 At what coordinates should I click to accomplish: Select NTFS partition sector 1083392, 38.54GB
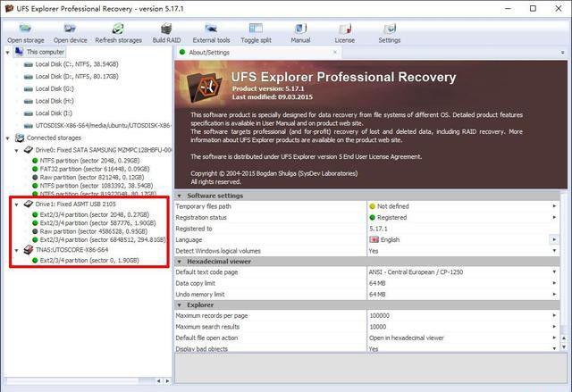coord(93,186)
